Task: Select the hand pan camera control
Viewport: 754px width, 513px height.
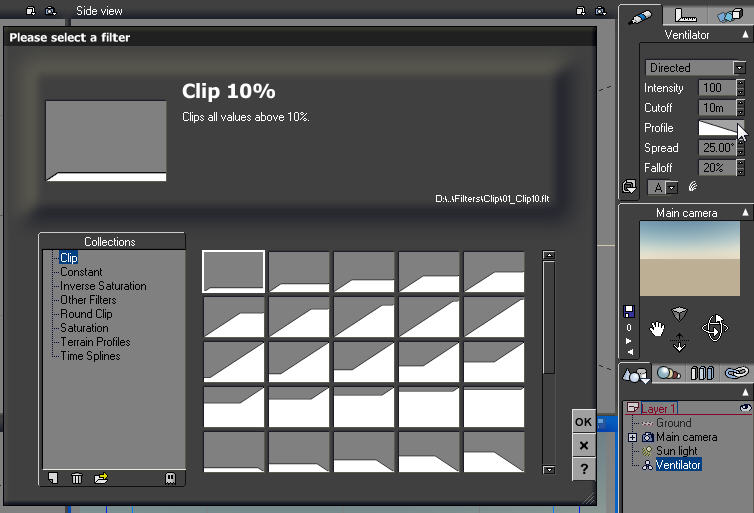Action: point(657,329)
